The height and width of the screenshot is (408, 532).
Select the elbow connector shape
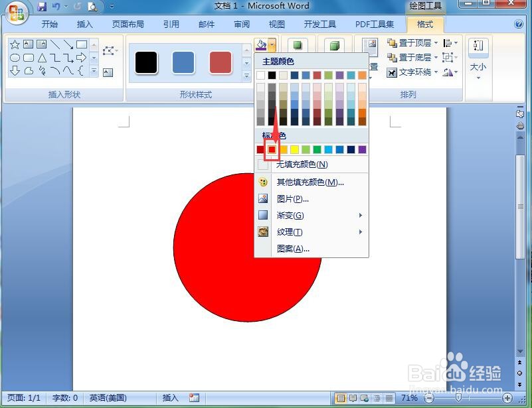[55, 58]
